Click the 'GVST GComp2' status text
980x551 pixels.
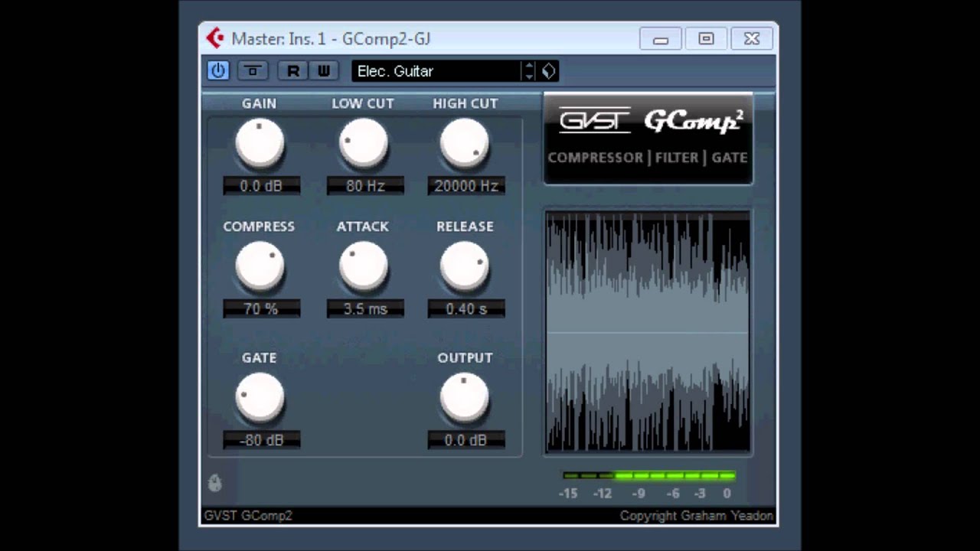248,516
